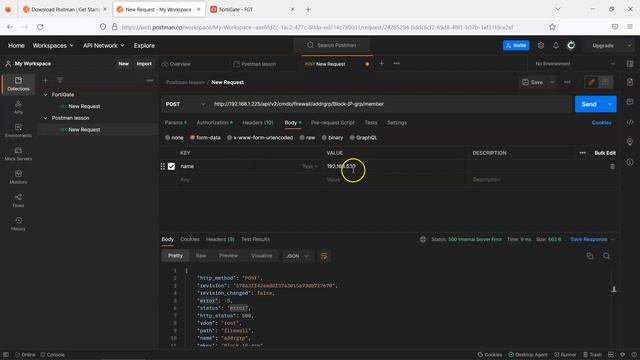Uncheck the name key row checkbox

pyautogui.click(x=171, y=167)
